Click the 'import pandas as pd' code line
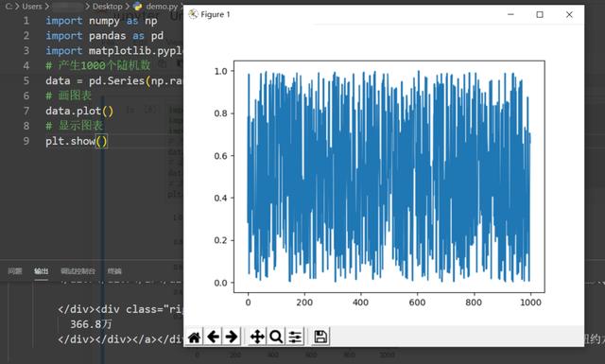This screenshot has height=364, width=605. tap(104, 36)
